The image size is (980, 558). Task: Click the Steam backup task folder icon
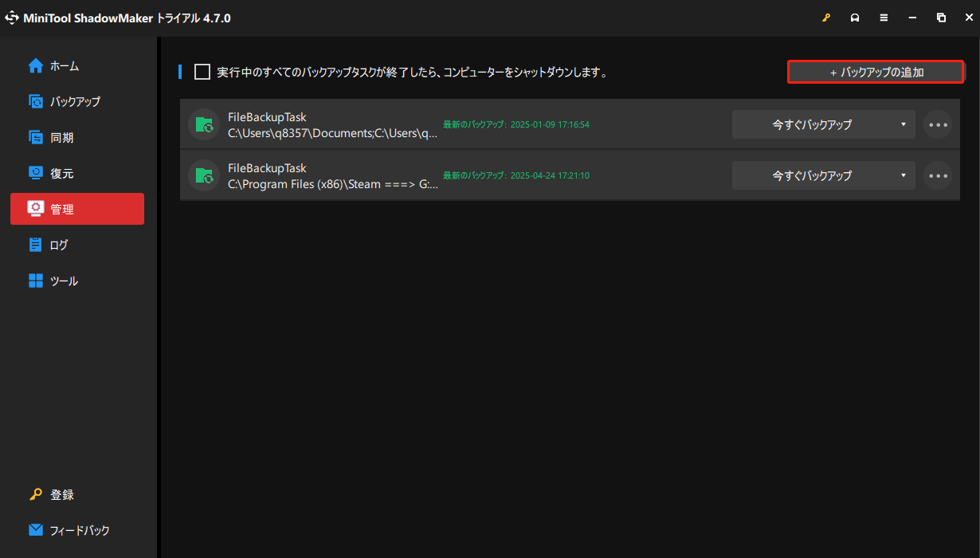coord(204,175)
